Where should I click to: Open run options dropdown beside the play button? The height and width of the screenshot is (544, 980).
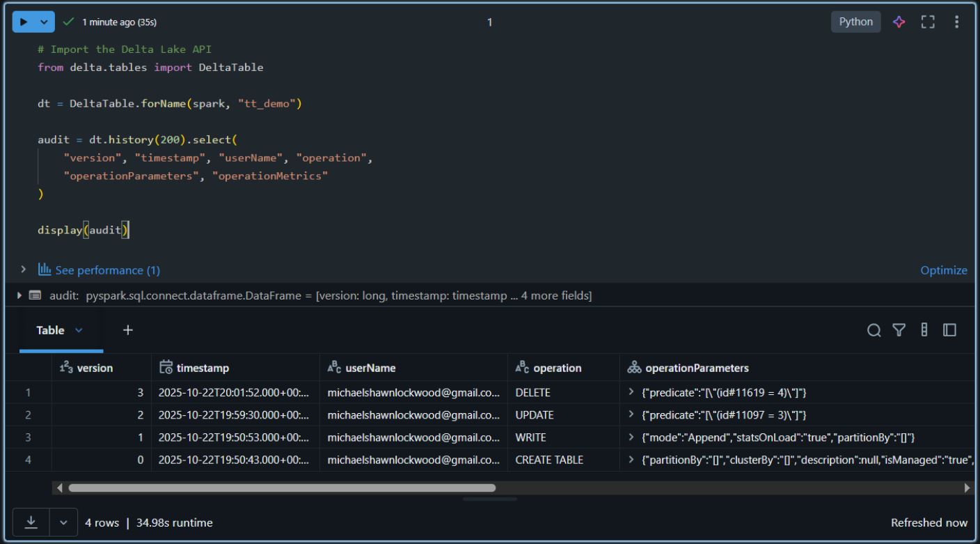point(45,22)
